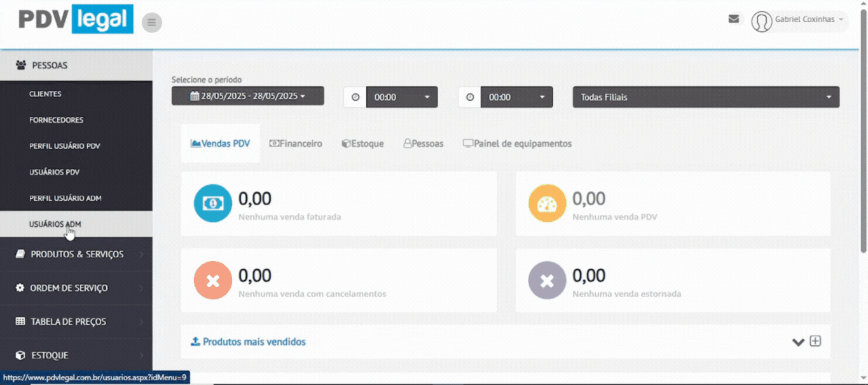Open the envelope messages icon
This screenshot has width=868, height=385.
tap(733, 19)
